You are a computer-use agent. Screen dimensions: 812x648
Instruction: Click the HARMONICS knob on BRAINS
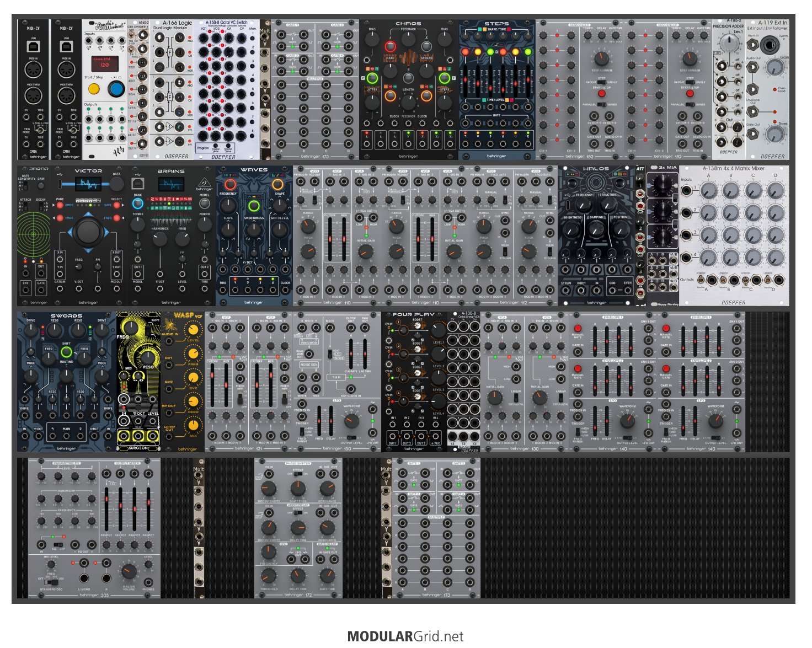coord(160,239)
